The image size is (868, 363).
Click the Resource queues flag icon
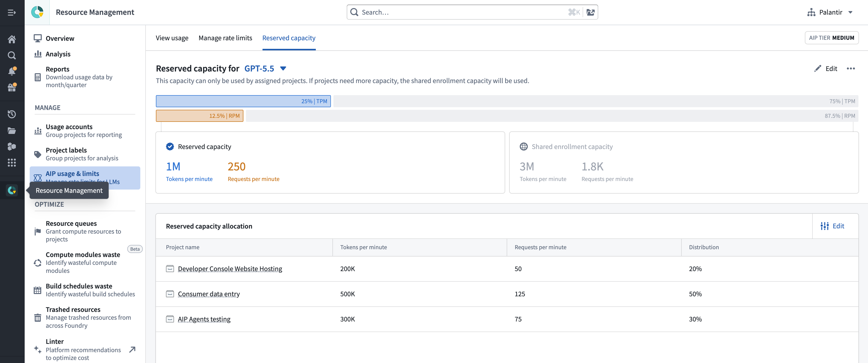tap(38, 231)
